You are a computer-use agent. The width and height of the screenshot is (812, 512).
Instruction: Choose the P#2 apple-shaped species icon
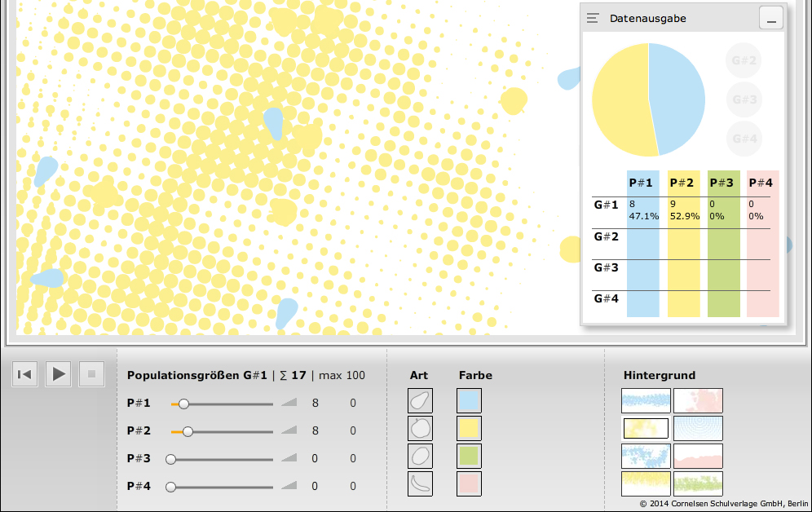click(420, 429)
